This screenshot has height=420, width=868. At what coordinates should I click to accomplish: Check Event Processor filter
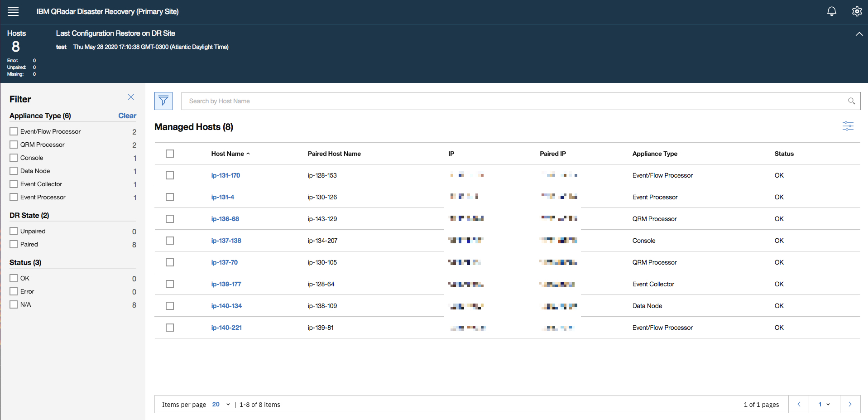point(14,197)
